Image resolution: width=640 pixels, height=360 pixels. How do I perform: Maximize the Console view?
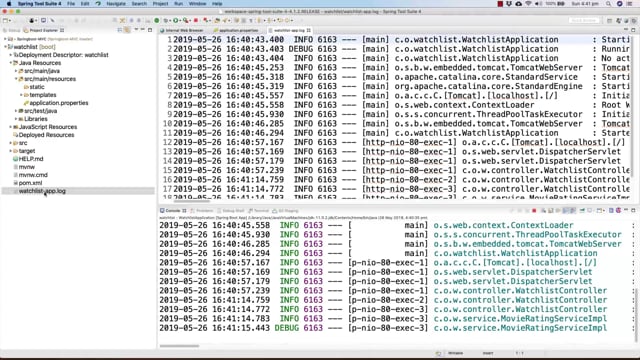tap(633, 211)
